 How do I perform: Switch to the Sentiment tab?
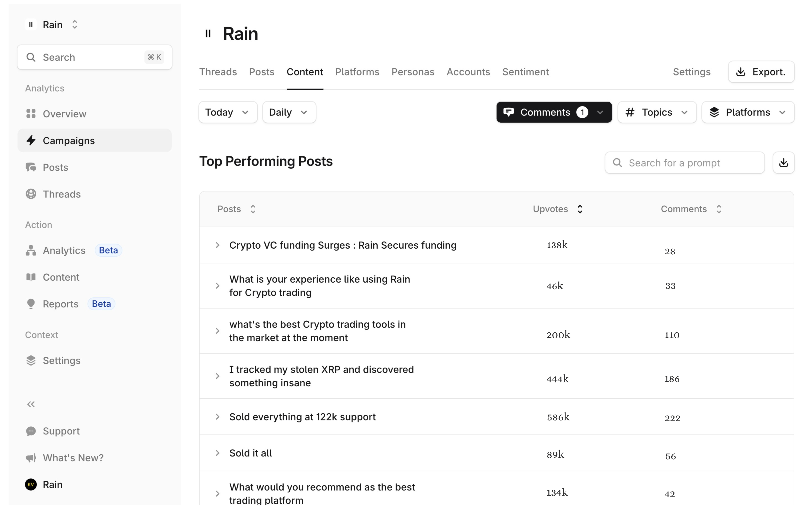(525, 72)
